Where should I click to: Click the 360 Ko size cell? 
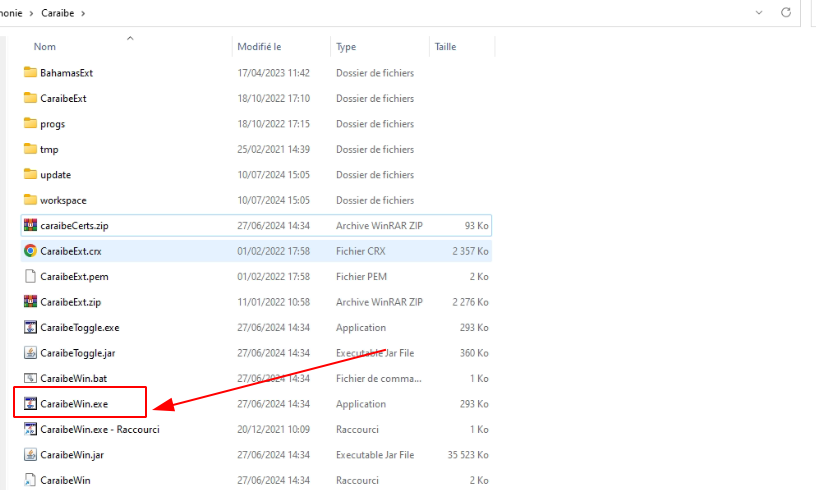click(x=474, y=353)
